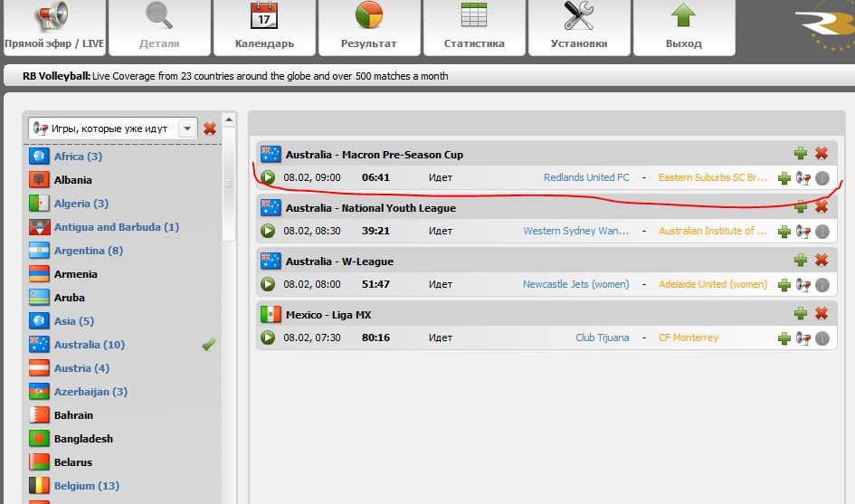855x504 pixels.
Task: Remove W-League with red X
Action: 822,260
